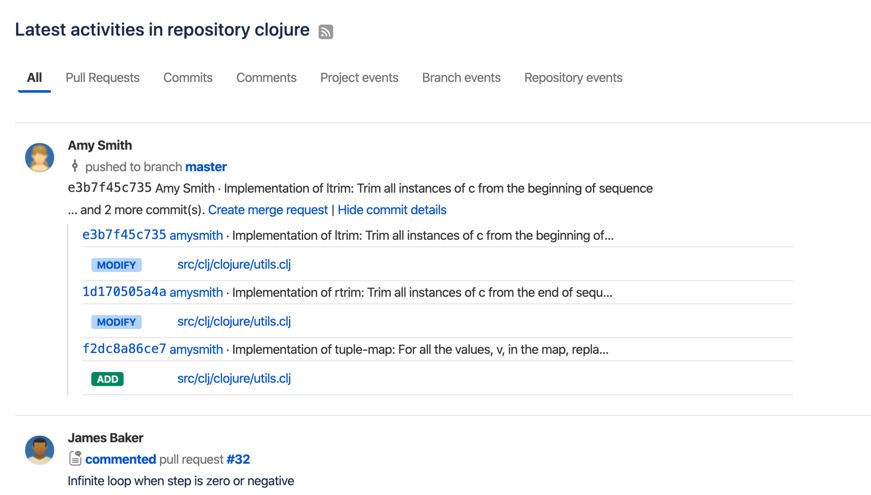
Task: Click Amy Smith's avatar image
Action: coord(39,157)
